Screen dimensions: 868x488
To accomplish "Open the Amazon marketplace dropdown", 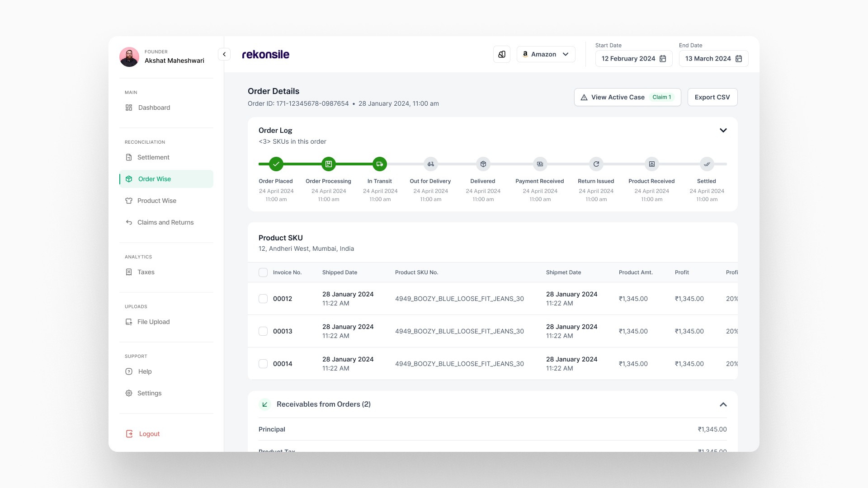I will pyautogui.click(x=546, y=54).
